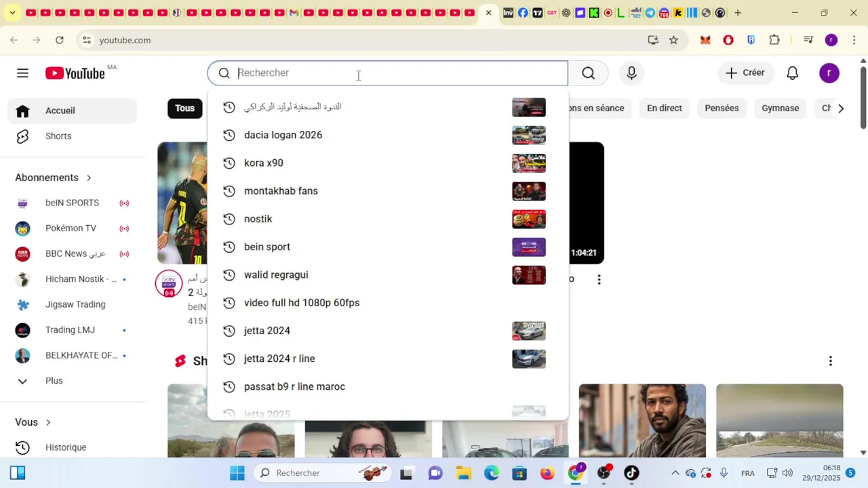The width and height of the screenshot is (868, 488).
Task: Click thumbnail beside jetta 2024 suggestion
Action: click(x=529, y=331)
